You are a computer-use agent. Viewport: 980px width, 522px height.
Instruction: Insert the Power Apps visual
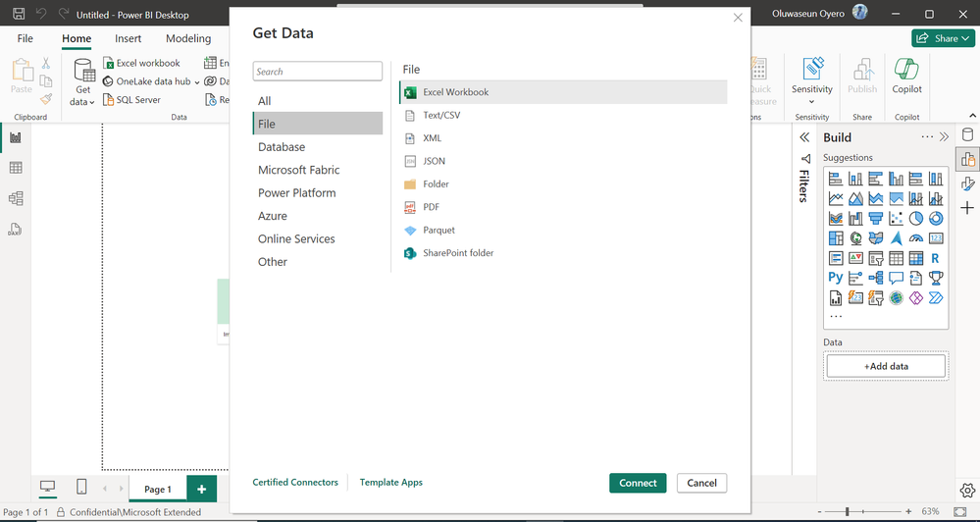[915, 297]
